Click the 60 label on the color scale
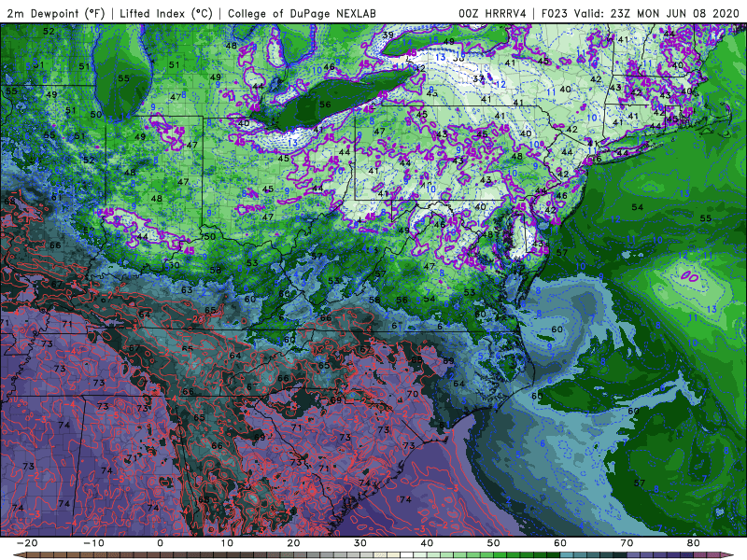This screenshot has height=560, width=747. [x=560, y=543]
